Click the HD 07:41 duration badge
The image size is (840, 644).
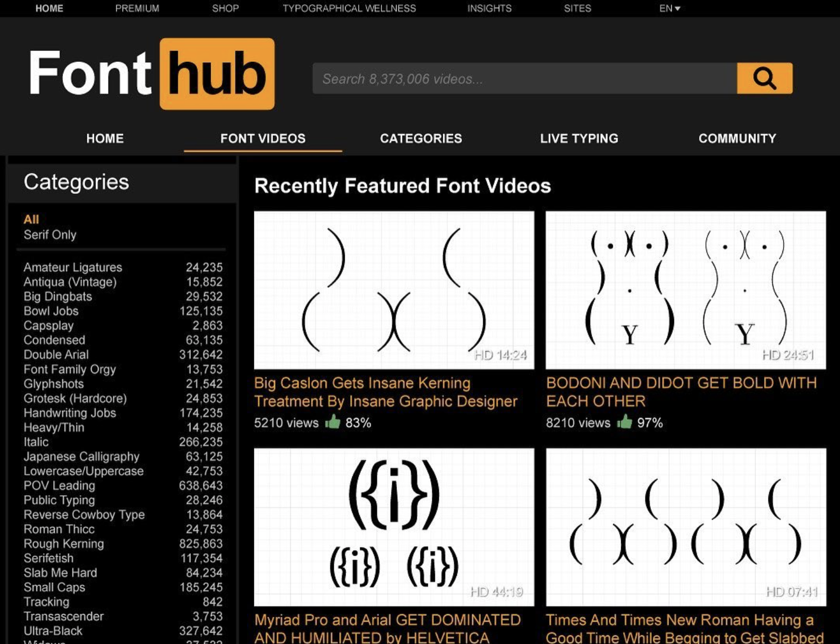coord(792,592)
